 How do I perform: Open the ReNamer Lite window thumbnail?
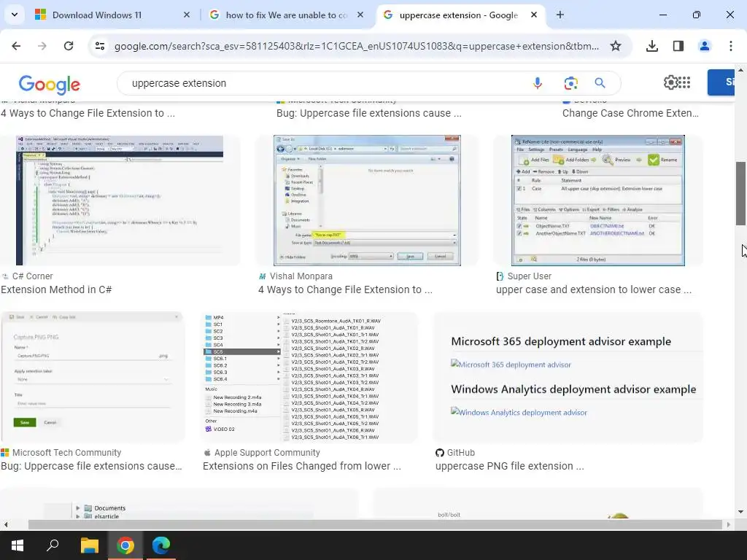598,200
